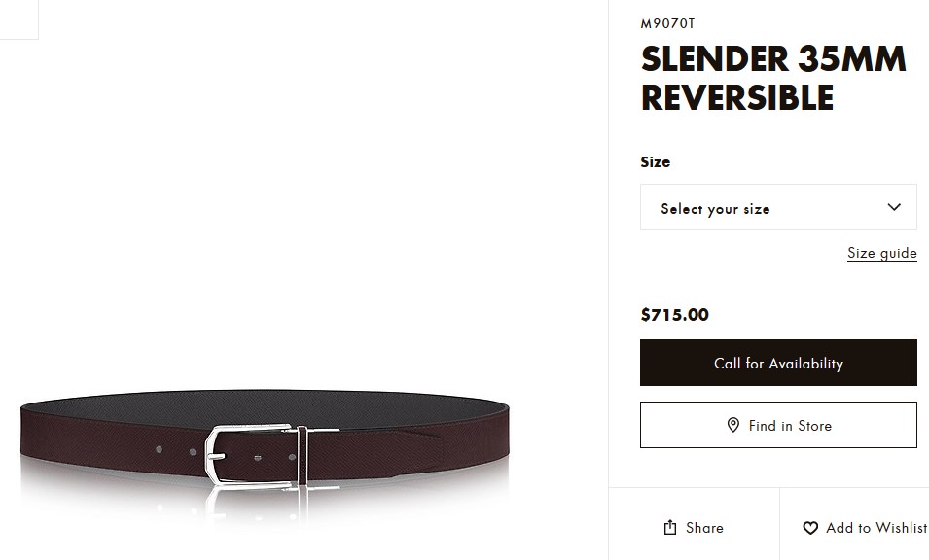Click the blank square thumbnail box
This screenshot has height=560, width=929.
pos(18,19)
